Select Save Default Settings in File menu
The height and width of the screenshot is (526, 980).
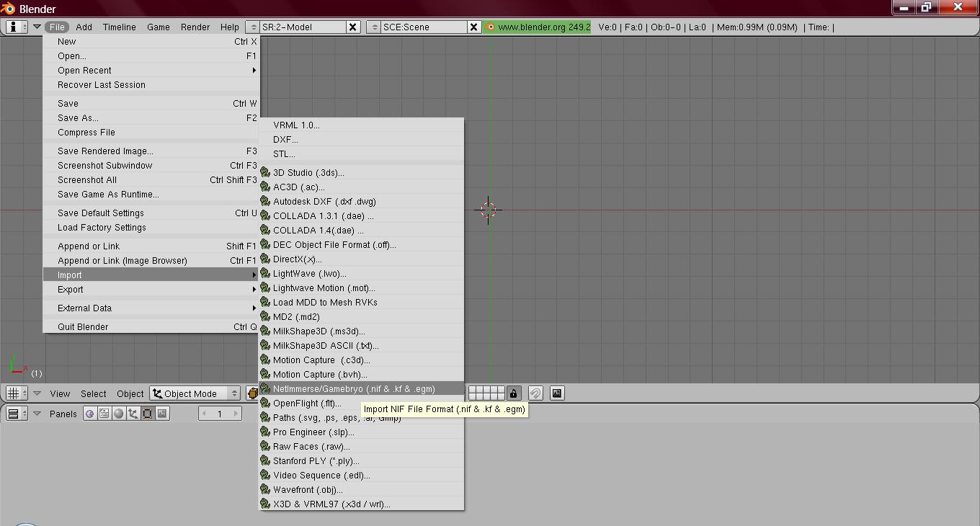click(x=101, y=213)
